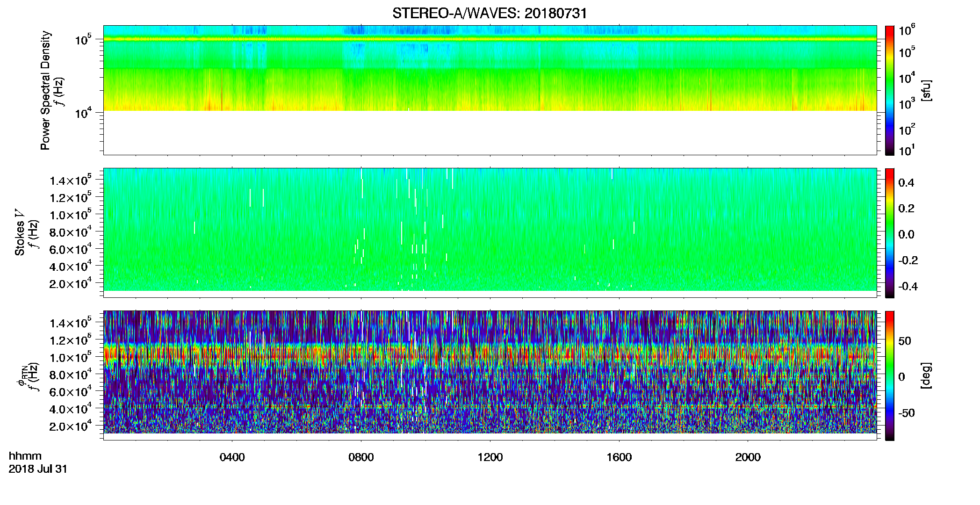Click the 50 tick on degree colorbar
Image resolution: width=980 pixels, height=505 pixels.
905,341
